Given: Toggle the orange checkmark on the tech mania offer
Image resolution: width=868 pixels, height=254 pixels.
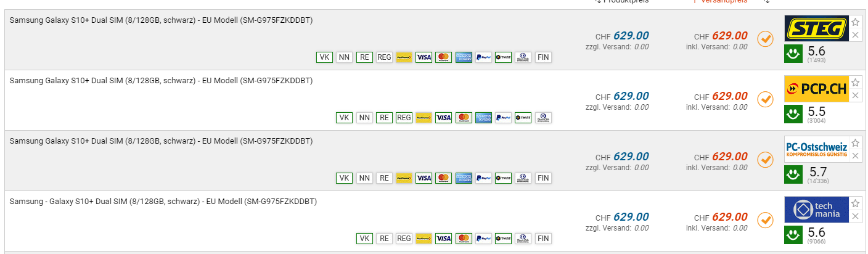Looking at the screenshot, I should (x=765, y=219).
